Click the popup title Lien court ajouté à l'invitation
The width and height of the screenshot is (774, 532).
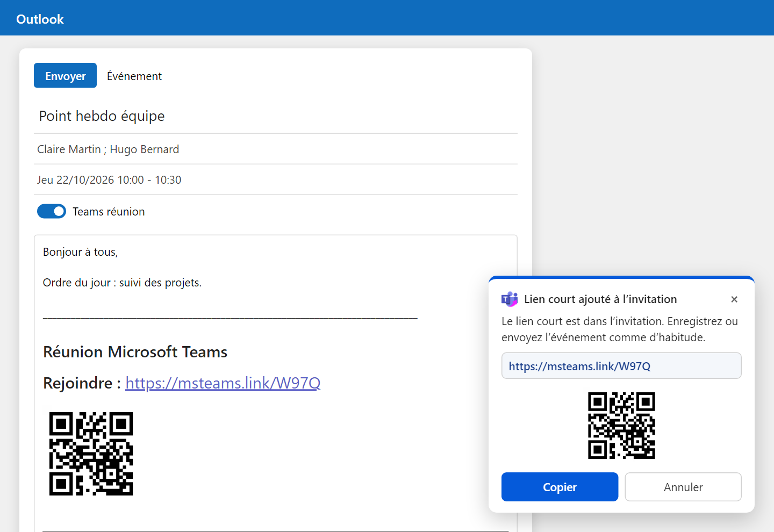tap(600, 299)
